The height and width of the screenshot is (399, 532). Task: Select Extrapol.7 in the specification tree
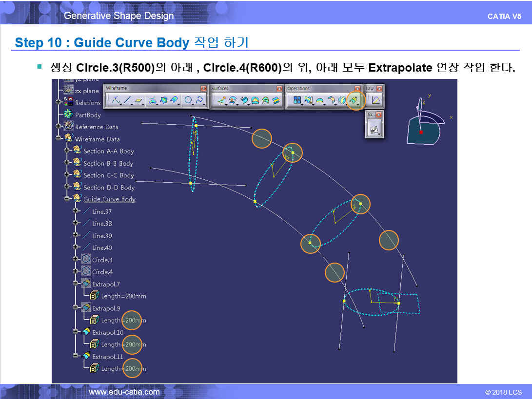(x=106, y=284)
